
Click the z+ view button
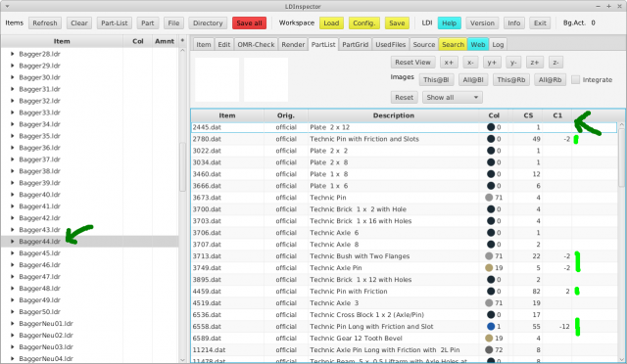(x=535, y=63)
